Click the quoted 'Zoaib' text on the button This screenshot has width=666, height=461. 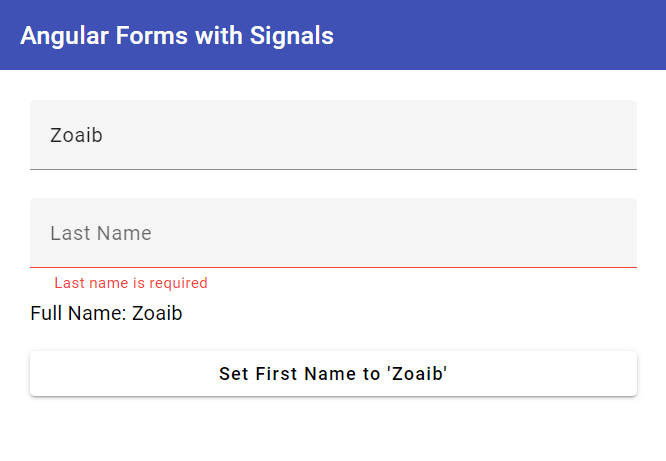[417, 374]
